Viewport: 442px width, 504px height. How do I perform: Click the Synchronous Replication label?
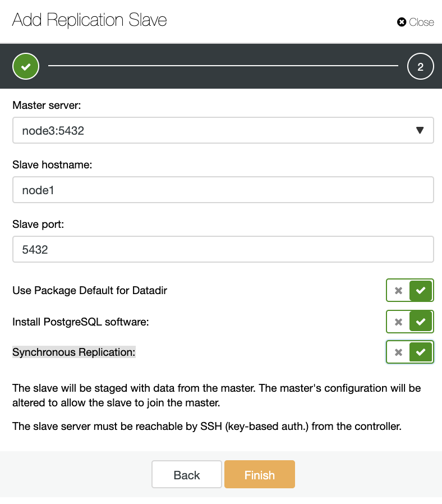pos(74,352)
